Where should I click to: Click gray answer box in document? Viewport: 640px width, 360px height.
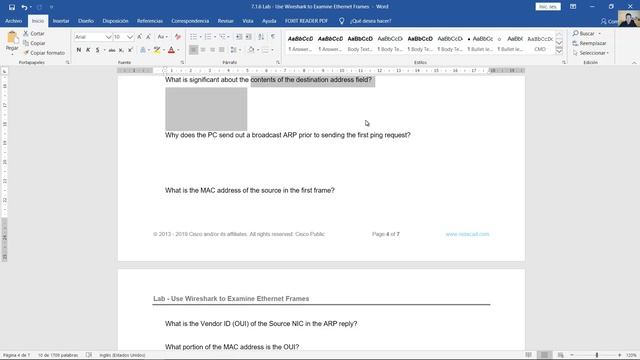click(206, 109)
